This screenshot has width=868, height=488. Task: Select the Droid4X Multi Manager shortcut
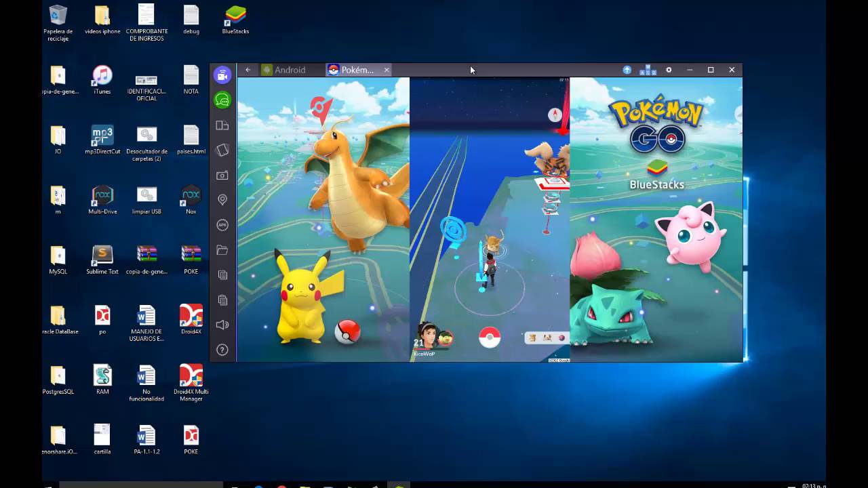[x=191, y=383]
